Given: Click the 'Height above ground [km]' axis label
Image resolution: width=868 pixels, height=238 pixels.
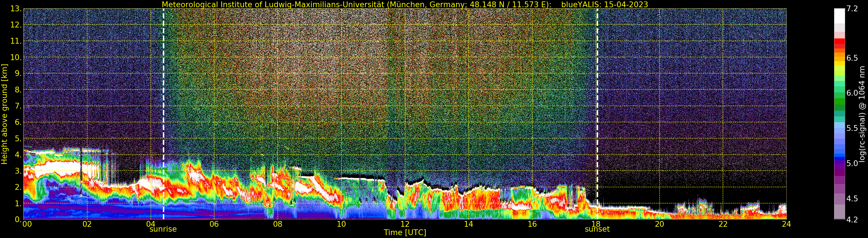Looking at the screenshot, I should [x=4, y=114].
